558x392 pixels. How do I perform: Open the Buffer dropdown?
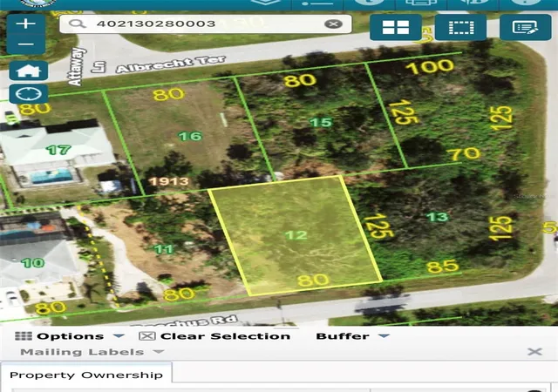point(352,336)
